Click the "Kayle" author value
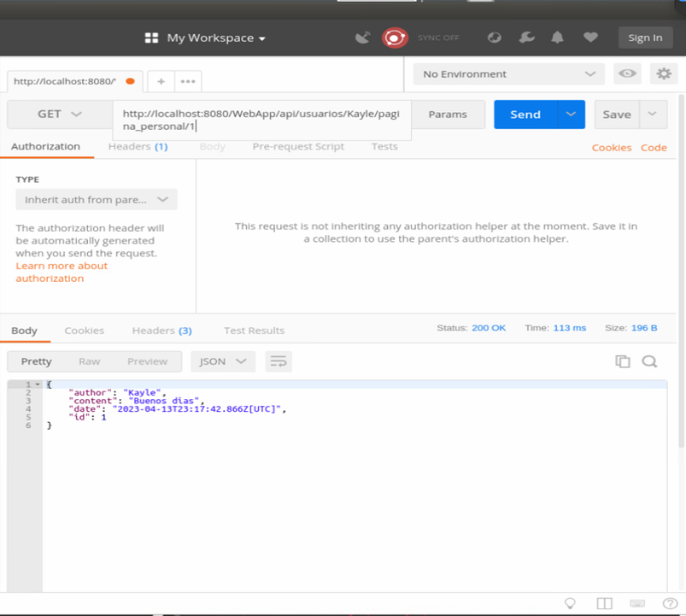This screenshot has height=616, width=686. (x=142, y=392)
